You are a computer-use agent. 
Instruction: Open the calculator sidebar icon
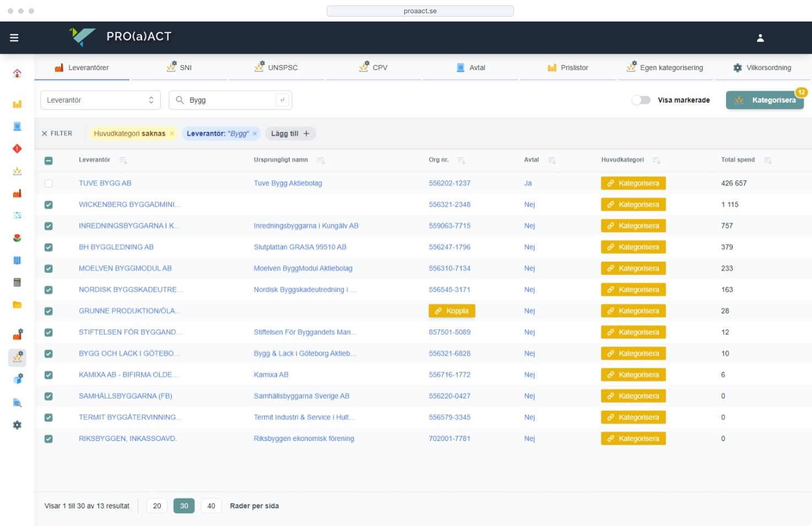[x=17, y=282]
